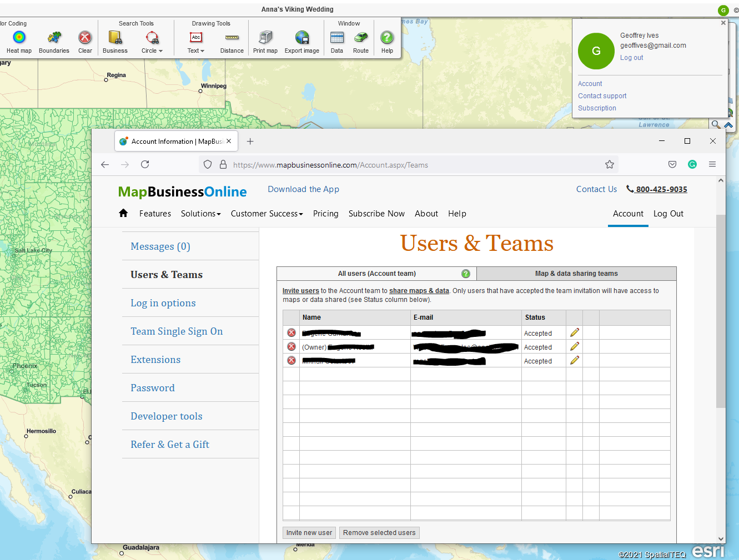This screenshot has width=739, height=560.
Task: Collapse the map toolbar chevron
Action: pos(729,125)
